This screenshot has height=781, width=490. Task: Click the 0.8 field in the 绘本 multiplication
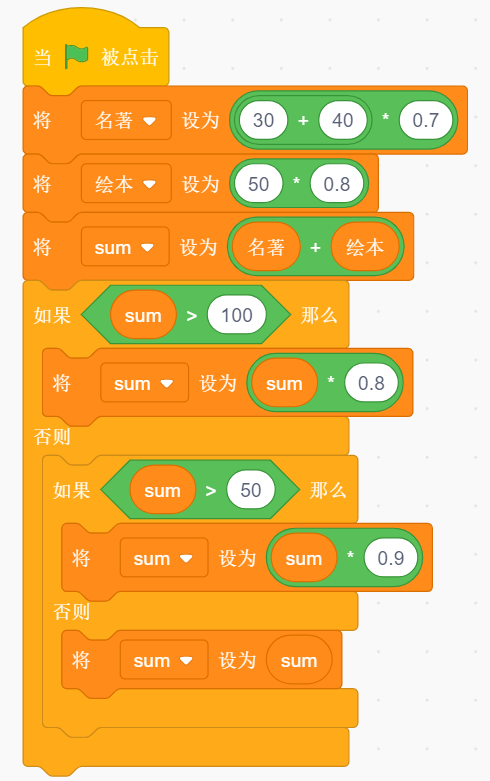click(337, 184)
